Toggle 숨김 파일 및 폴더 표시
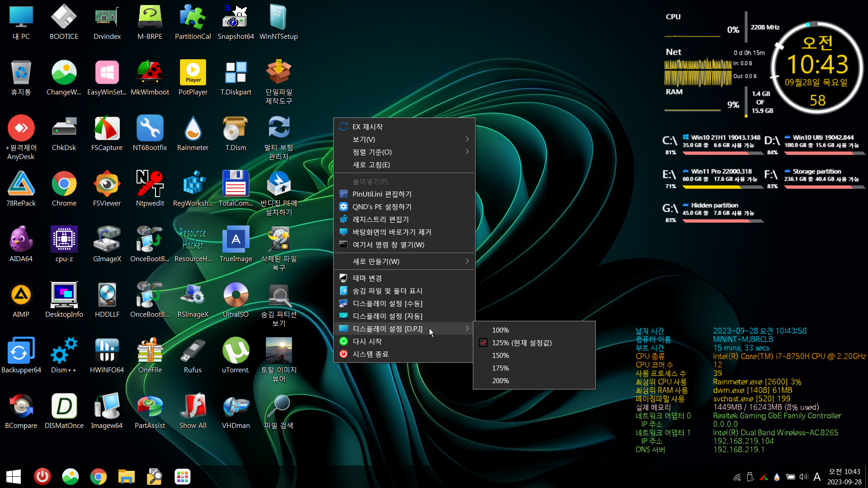The width and height of the screenshot is (868, 488). click(404, 291)
